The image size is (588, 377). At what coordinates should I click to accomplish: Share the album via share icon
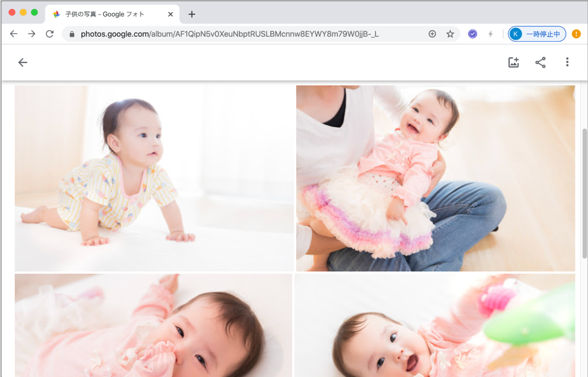(540, 63)
